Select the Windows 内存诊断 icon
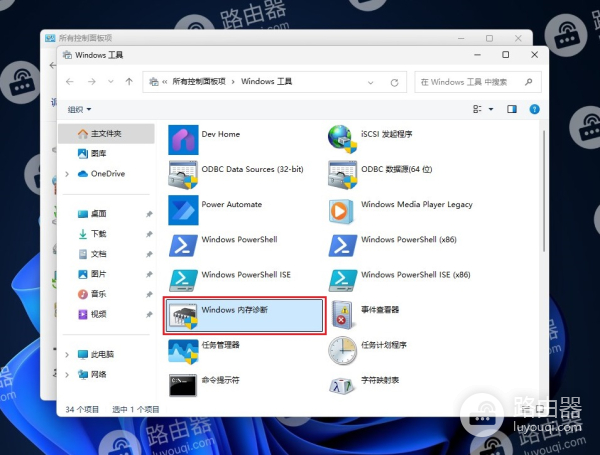 click(x=183, y=316)
